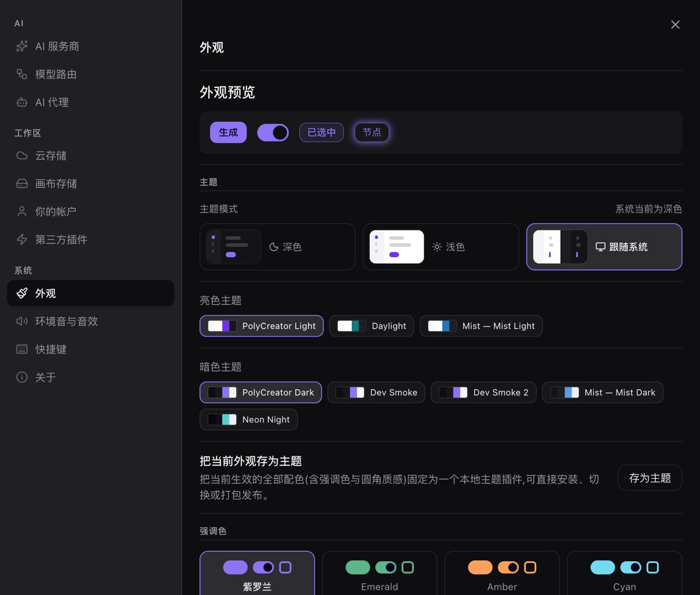Select the 深色 theme mode card

pos(278,247)
